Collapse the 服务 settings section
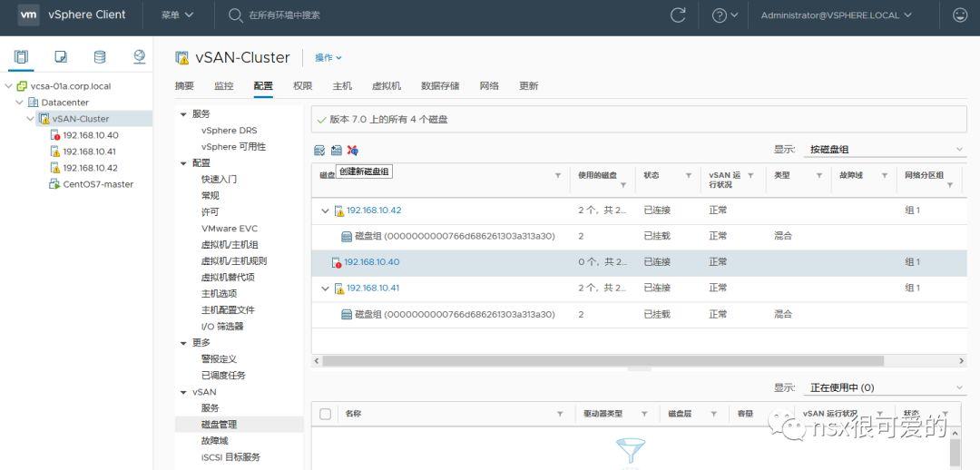Viewport: 980px width, 470px height. point(183,114)
